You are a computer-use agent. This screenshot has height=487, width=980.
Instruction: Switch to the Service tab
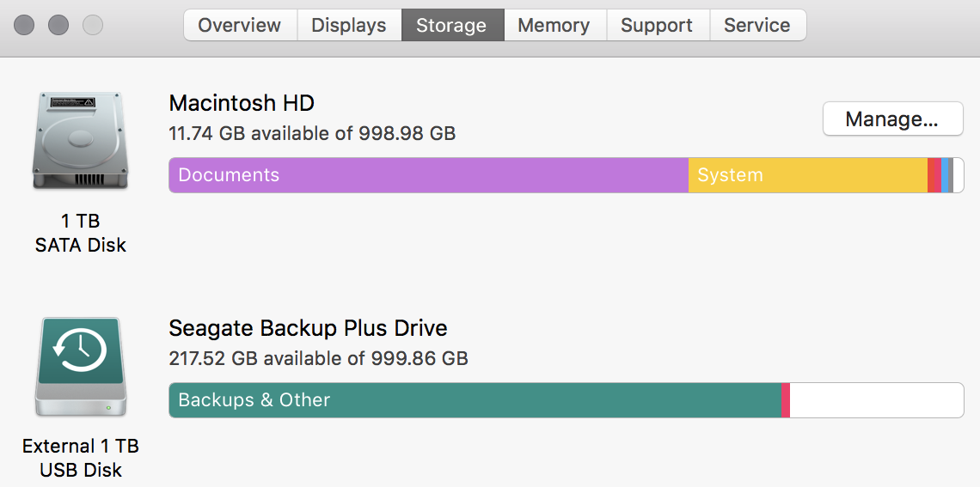(x=756, y=26)
